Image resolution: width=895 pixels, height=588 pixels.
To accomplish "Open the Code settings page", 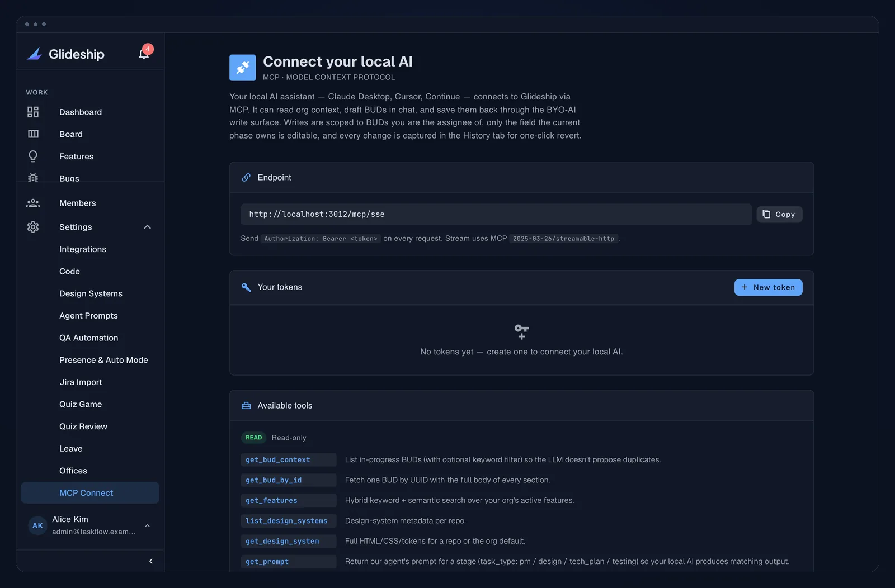I will tap(69, 271).
